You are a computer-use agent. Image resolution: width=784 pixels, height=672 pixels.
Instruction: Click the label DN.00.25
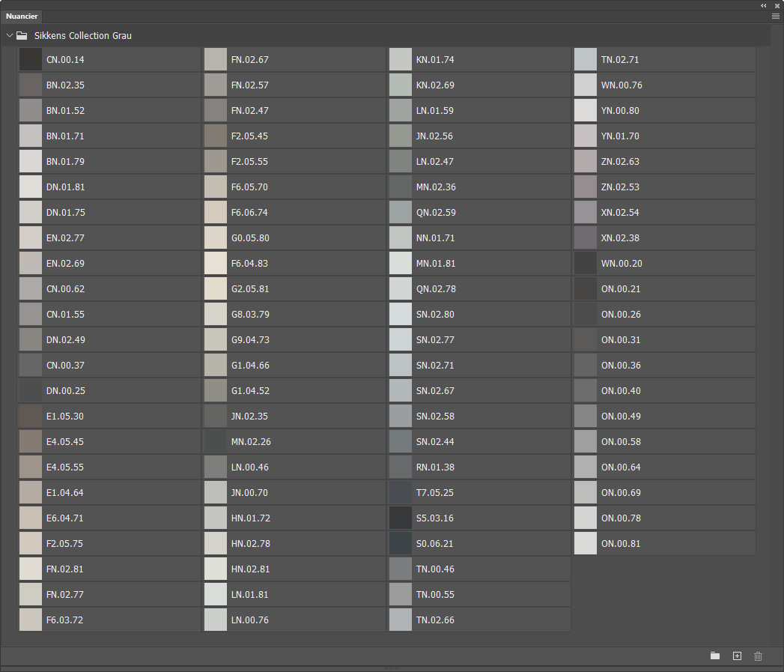65,391
